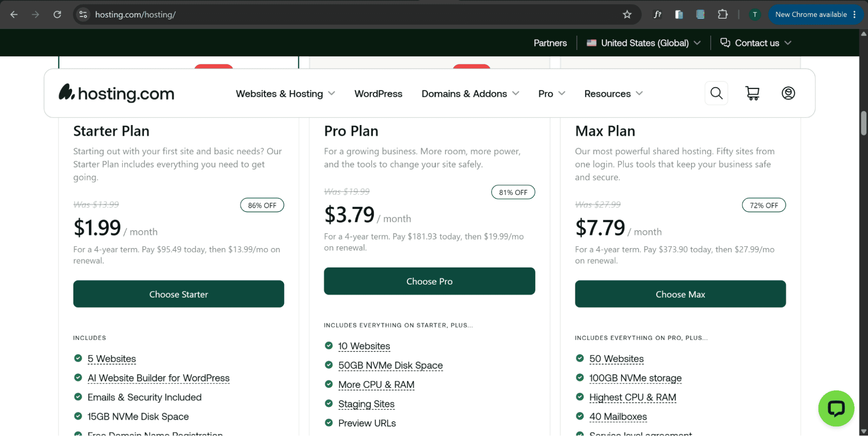Screen dimensions: 868x436
Task: Open the Chrome profile avatar T
Action: 755,14
